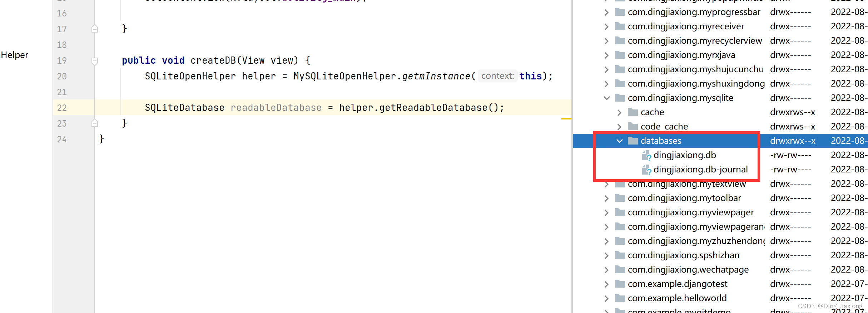Expand the com.dingjiaxiong.myrecyclerview folder
This screenshot has width=868, height=313.
click(x=606, y=41)
